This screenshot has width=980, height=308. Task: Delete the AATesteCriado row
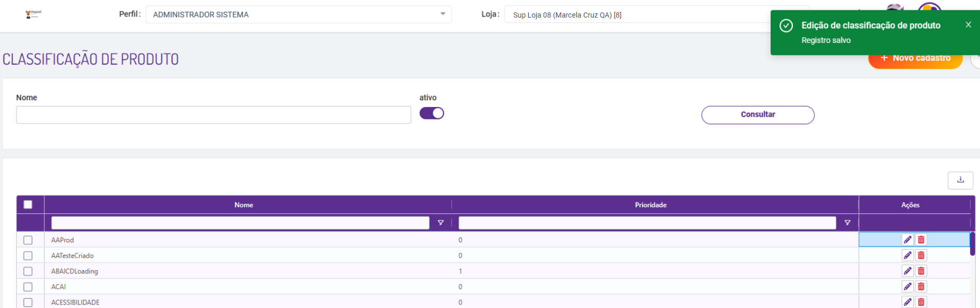[x=921, y=255]
